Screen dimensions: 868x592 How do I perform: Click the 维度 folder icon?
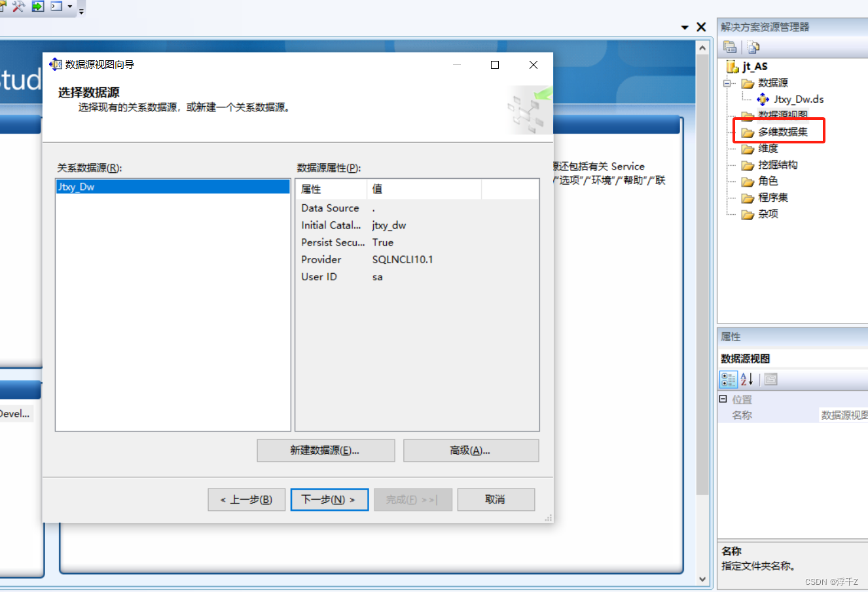click(748, 149)
